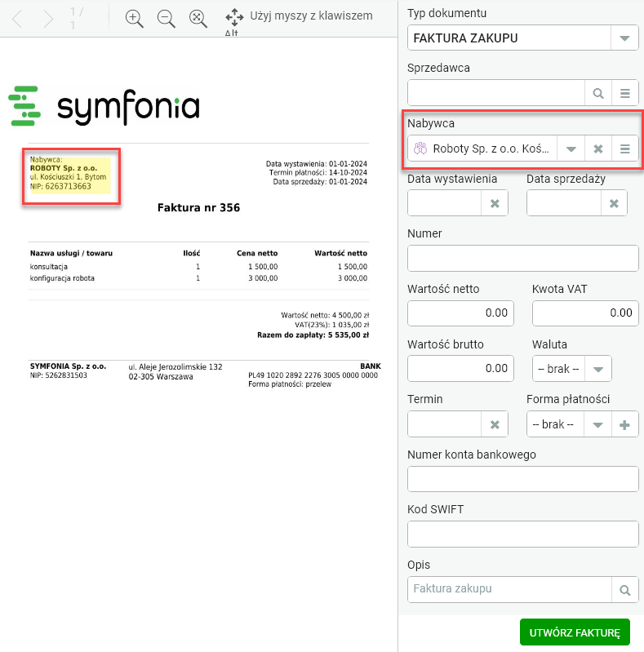
Task: Click the Faktura nr 356 heading
Action: [199, 207]
